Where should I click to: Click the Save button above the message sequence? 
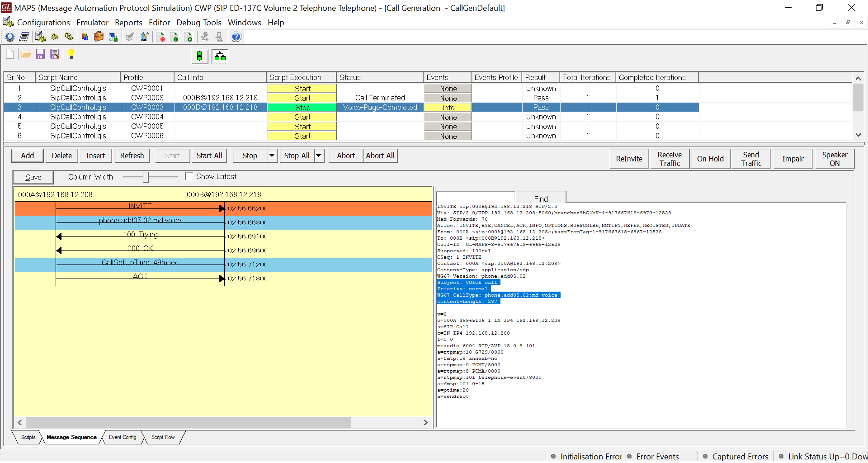pos(33,177)
